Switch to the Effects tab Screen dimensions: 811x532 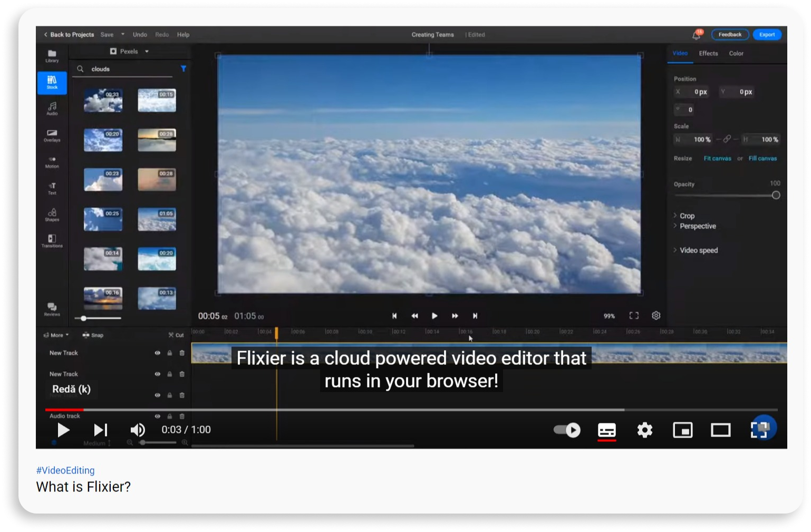click(x=708, y=53)
